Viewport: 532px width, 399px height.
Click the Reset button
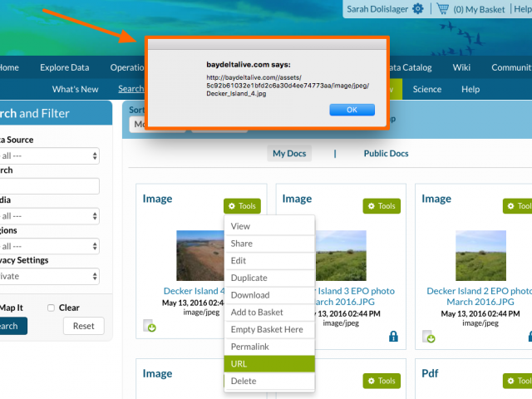[83, 326]
